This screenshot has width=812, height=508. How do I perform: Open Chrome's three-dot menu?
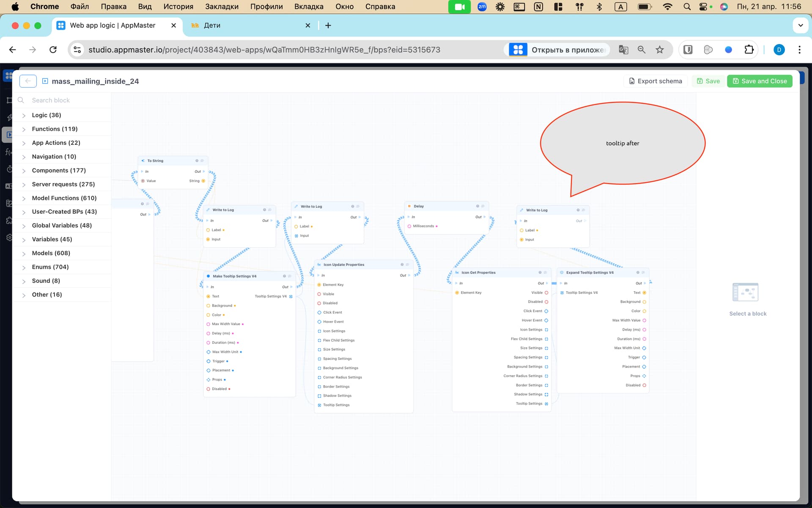point(799,50)
